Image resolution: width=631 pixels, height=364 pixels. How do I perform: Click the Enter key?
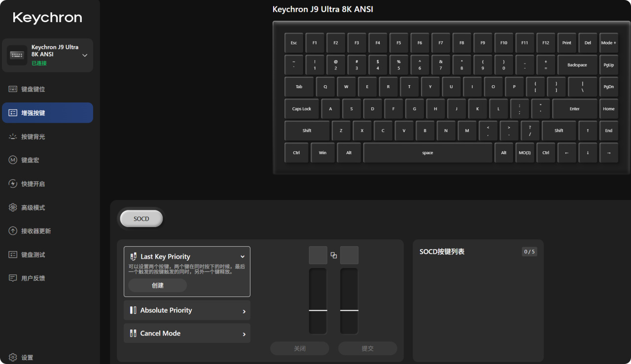(x=575, y=109)
